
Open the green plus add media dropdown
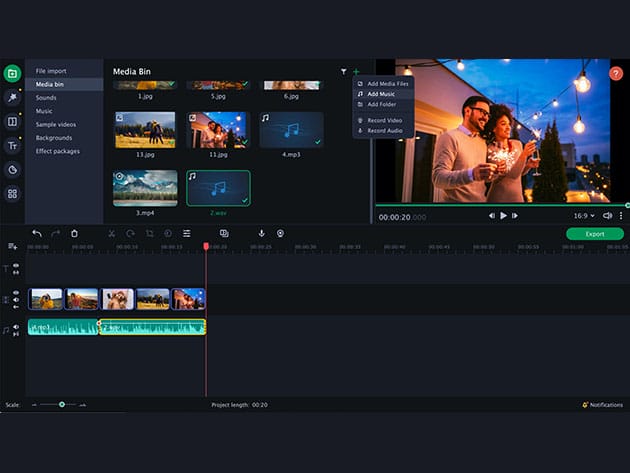click(x=356, y=72)
